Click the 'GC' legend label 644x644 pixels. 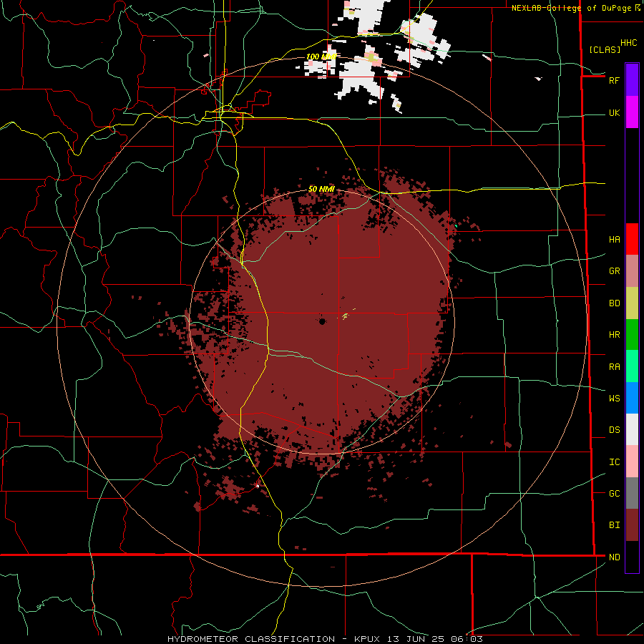pos(615,493)
